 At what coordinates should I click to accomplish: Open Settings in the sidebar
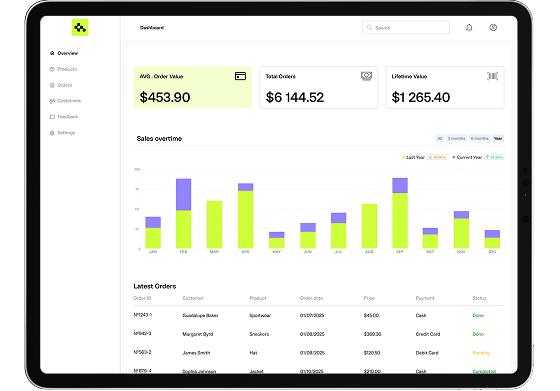pyautogui.click(x=62, y=133)
